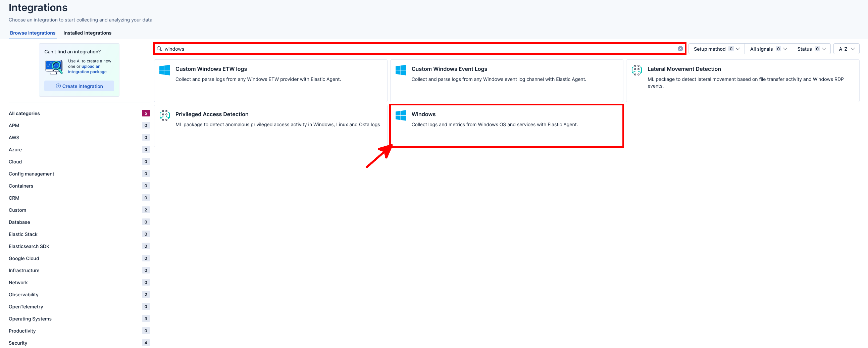The image size is (868, 348).
Task: Select the Operating Systems category
Action: 79,319
